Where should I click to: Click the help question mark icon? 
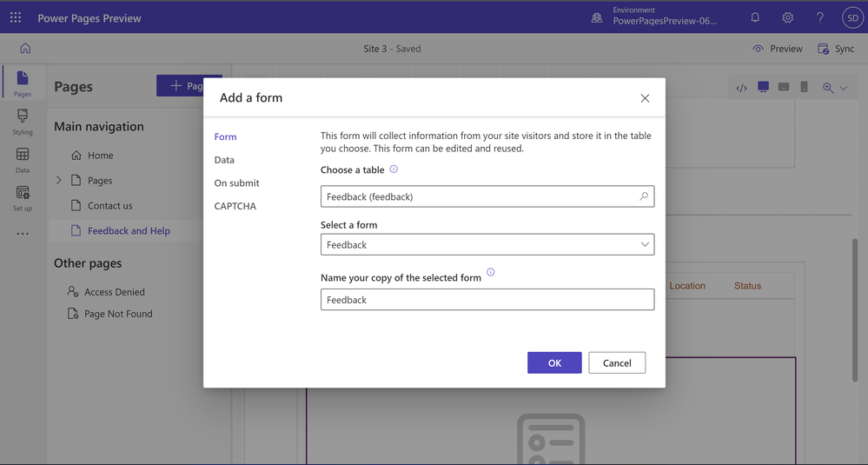(x=820, y=17)
